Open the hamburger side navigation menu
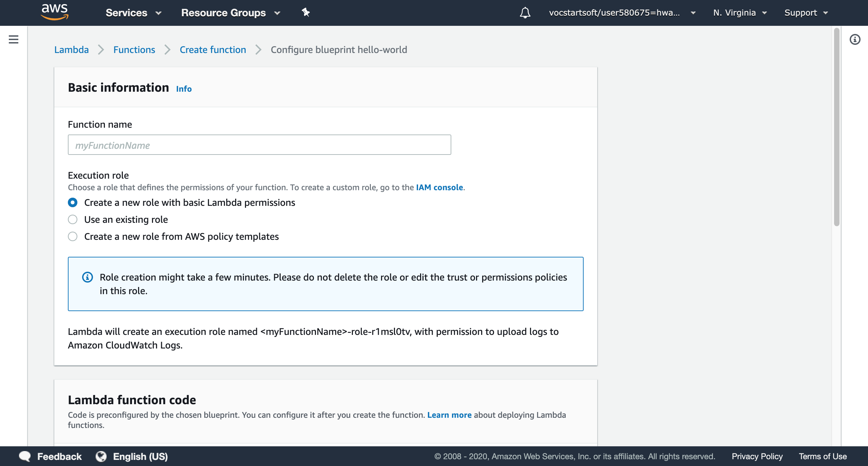This screenshot has height=466, width=868. (x=14, y=39)
